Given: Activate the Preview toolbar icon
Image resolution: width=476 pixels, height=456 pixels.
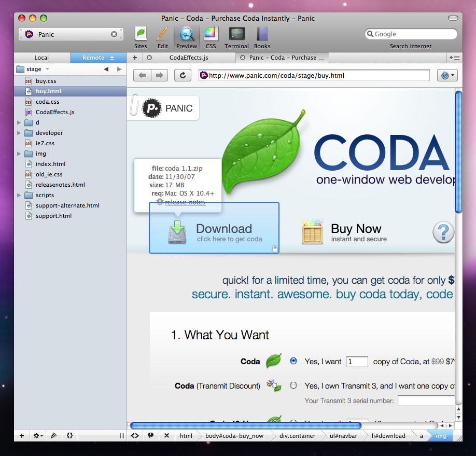Looking at the screenshot, I should [186, 34].
